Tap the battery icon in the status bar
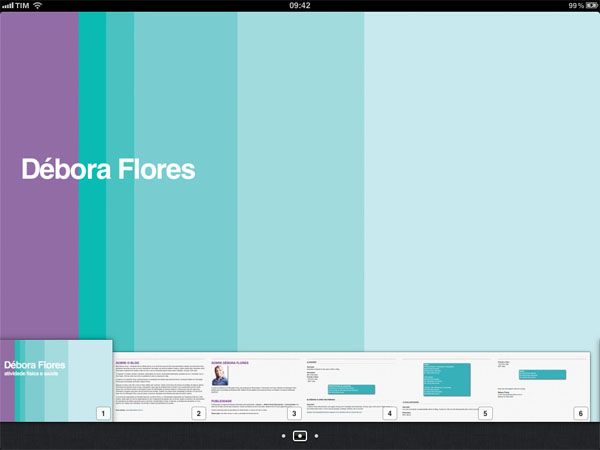This screenshot has height=450, width=600. (x=591, y=6)
